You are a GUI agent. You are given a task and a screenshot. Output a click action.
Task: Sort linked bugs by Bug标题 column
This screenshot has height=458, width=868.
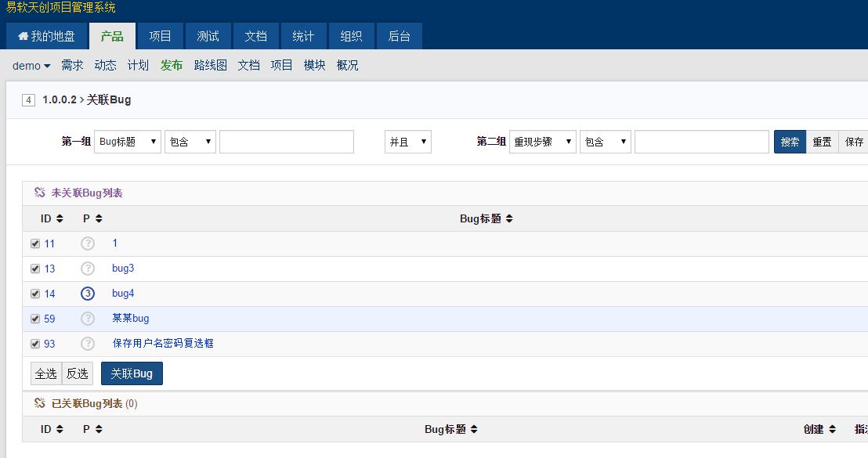click(450, 429)
